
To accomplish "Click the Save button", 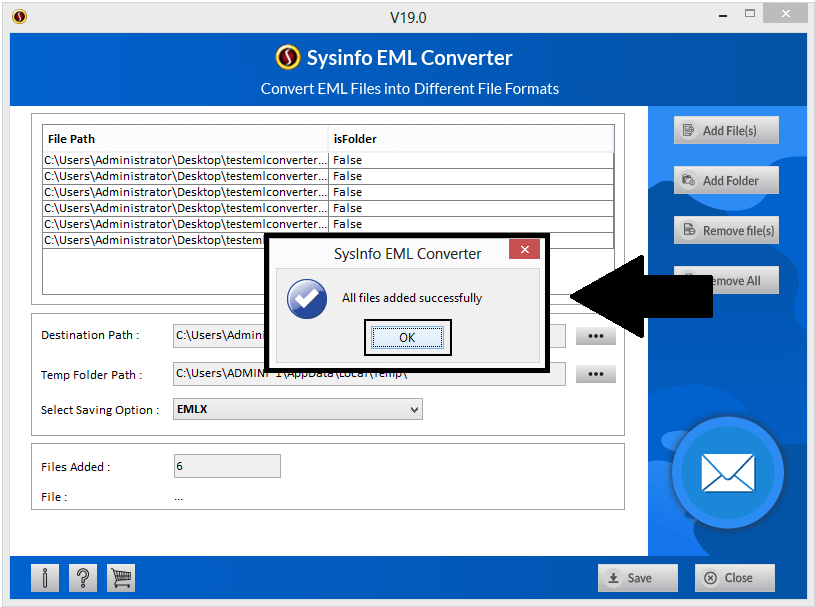I will pos(638,578).
